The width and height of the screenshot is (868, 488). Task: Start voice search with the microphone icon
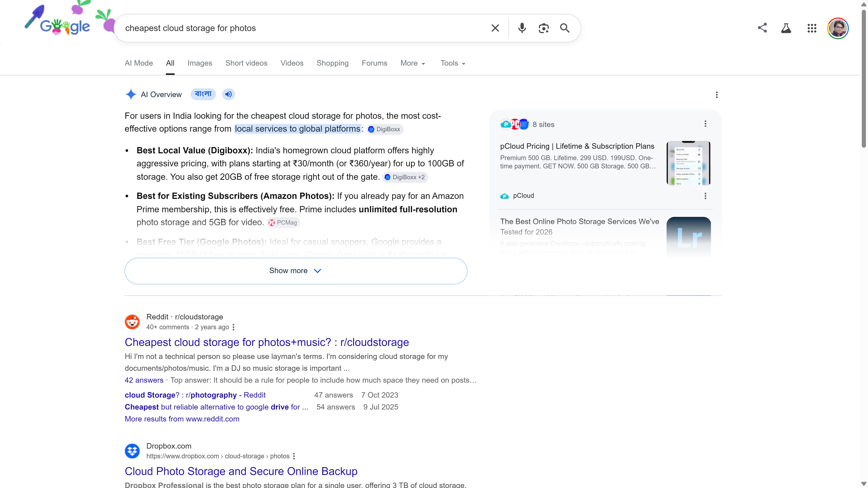click(x=522, y=28)
